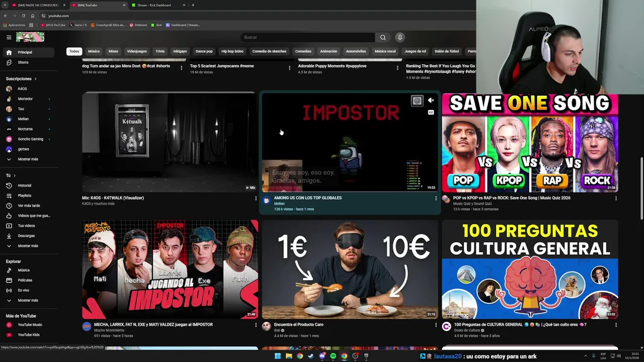Click the Buscar search field

click(x=308, y=37)
